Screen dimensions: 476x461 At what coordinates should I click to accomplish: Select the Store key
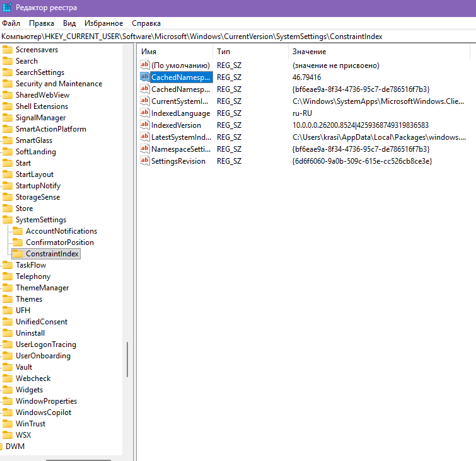[x=25, y=208]
